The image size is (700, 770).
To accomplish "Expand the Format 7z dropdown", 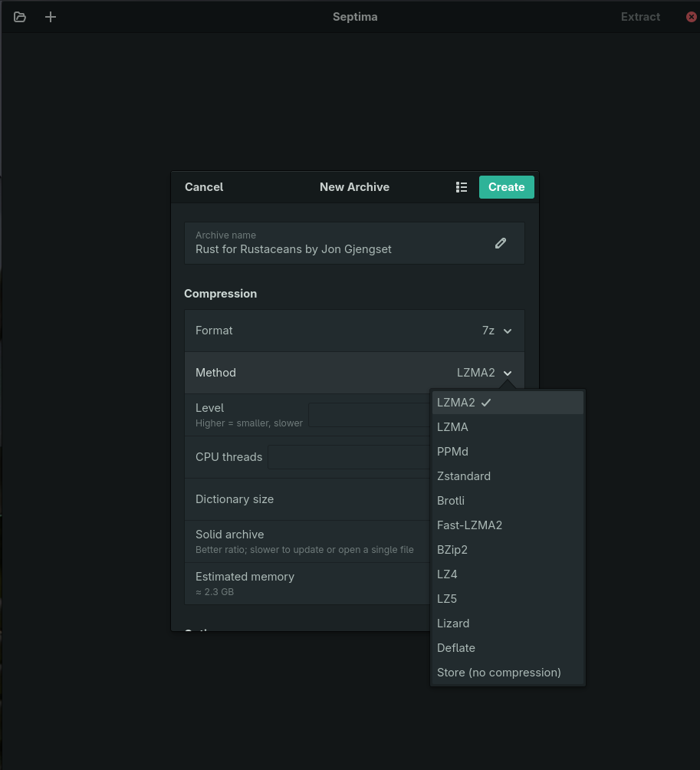I will click(497, 331).
